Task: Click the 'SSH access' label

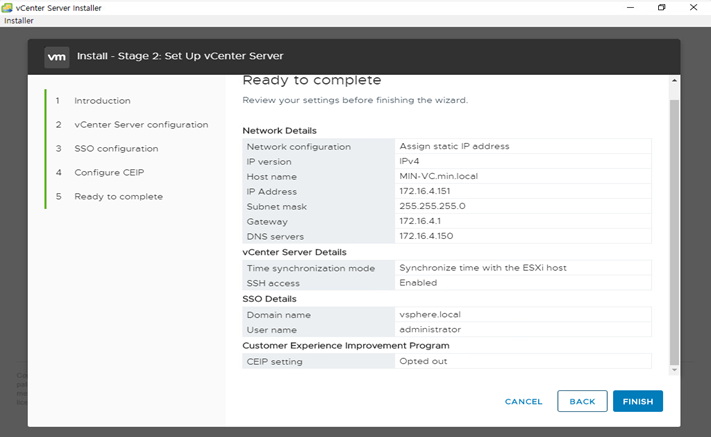Action: (273, 283)
